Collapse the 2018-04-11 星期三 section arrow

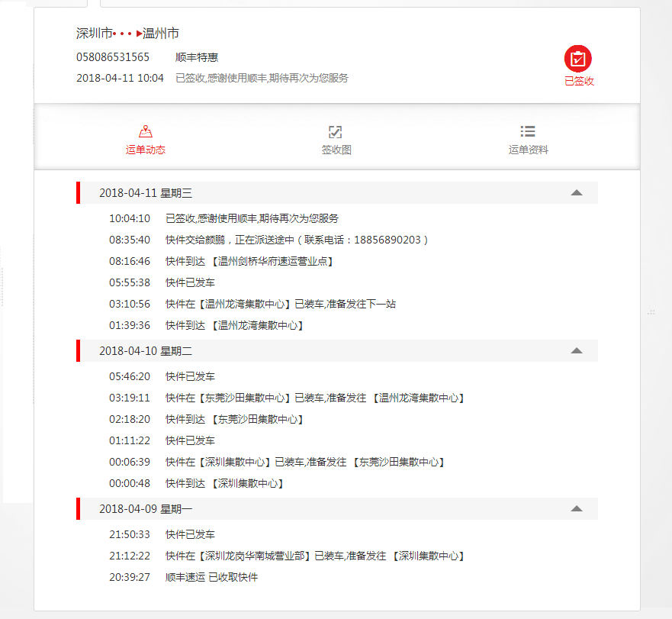[x=577, y=192]
